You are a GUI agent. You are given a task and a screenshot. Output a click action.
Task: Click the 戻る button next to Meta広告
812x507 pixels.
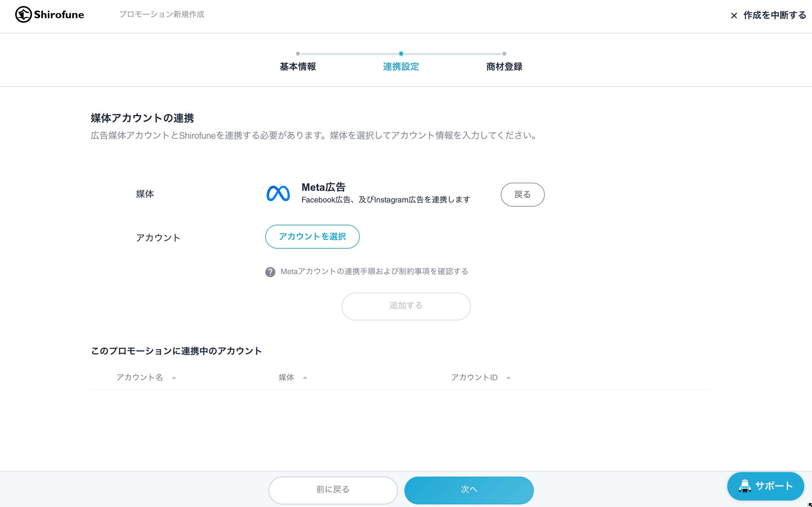pyautogui.click(x=522, y=194)
